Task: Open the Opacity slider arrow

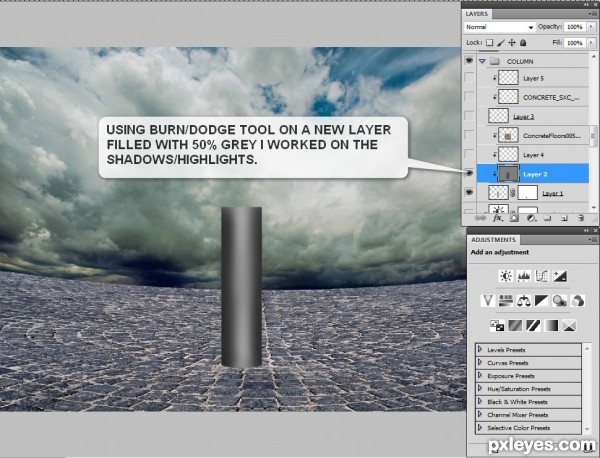Action: (592, 27)
